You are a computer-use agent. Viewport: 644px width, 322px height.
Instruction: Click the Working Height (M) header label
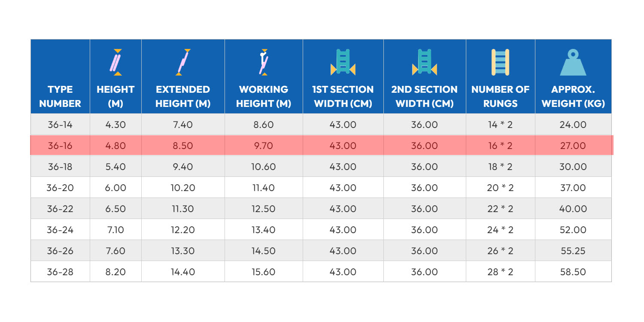click(x=264, y=97)
